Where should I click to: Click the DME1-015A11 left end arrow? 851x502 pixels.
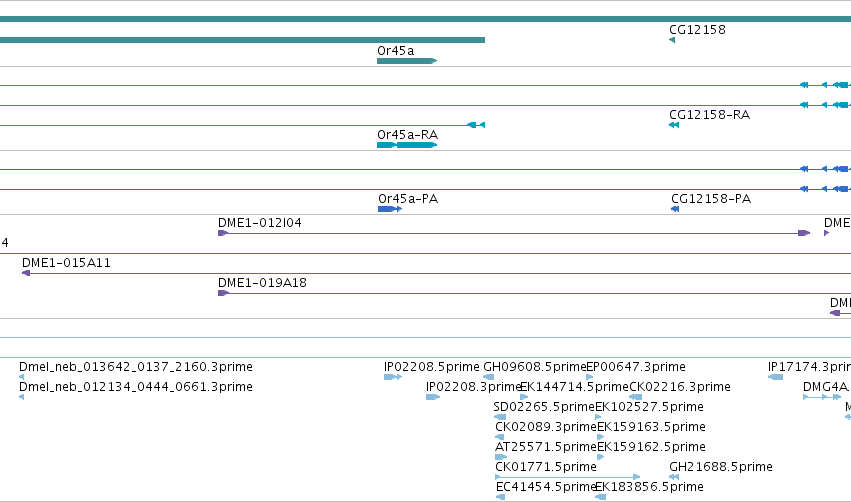click(26, 273)
